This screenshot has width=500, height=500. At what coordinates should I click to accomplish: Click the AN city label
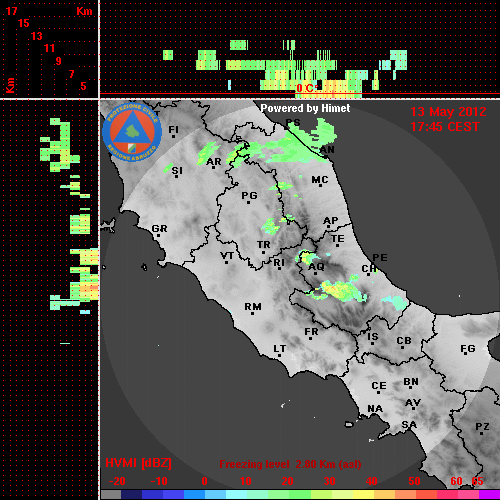[327, 150]
